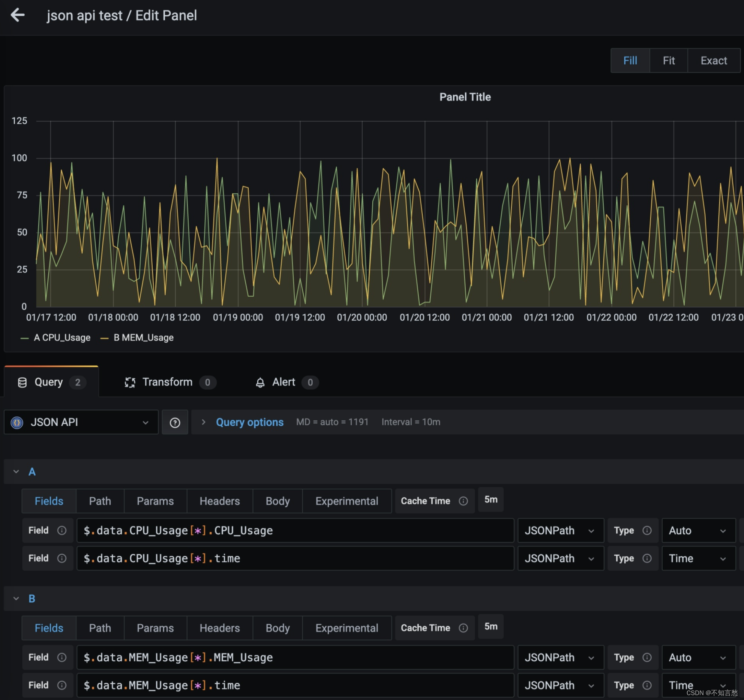Click info icon next to Cache Time in query B
The image size is (744, 700).
(463, 628)
